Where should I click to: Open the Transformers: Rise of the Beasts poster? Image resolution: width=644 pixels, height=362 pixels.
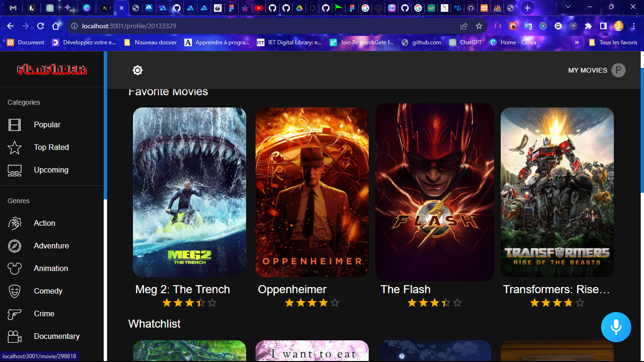pos(557,192)
